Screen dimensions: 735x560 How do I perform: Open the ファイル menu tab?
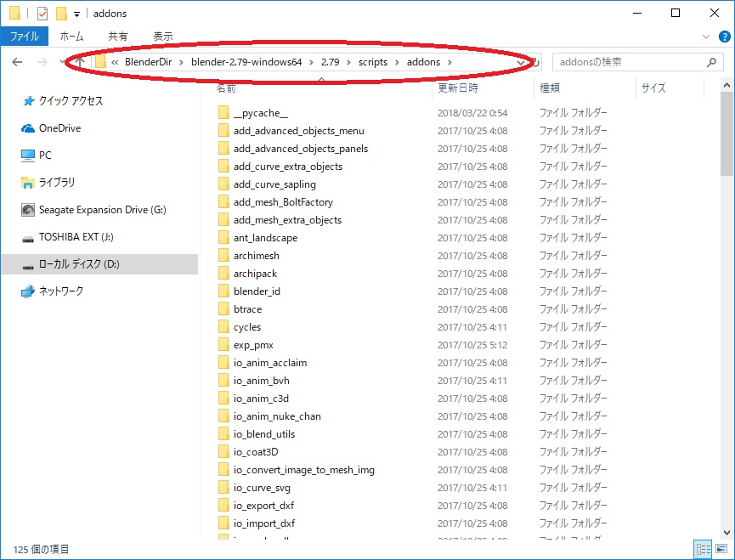coord(25,36)
